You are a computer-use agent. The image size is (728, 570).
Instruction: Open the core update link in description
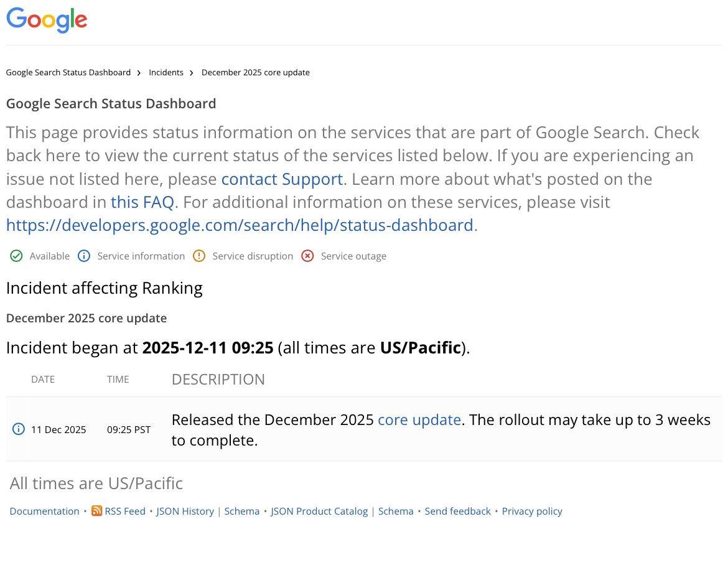419,420
